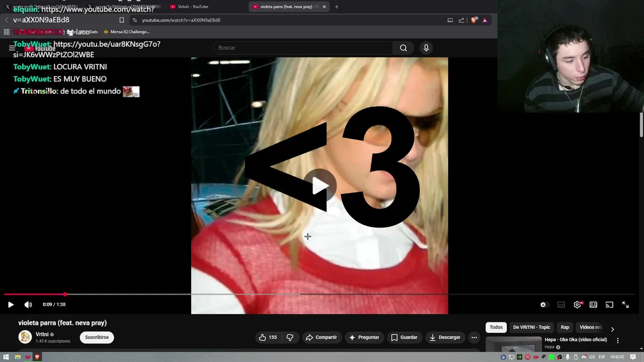Open the YouTube hamburger guide menu
This screenshot has width=644, height=362.
click(12, 48)
